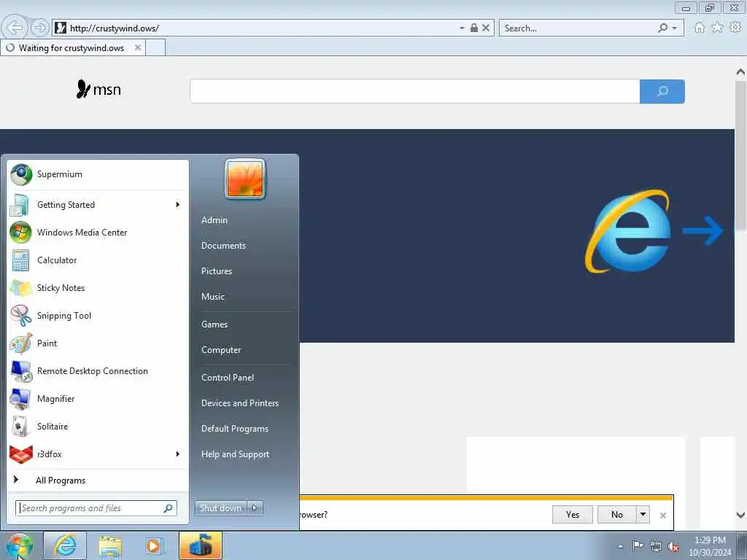
Task: Click Internet Explorer taskbar icon
Action: (65, 545)
